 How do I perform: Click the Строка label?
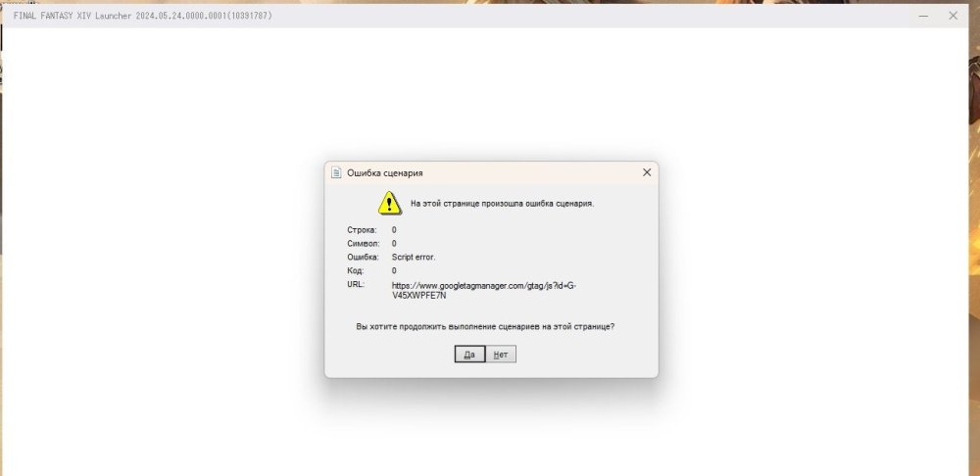(362, 230)
